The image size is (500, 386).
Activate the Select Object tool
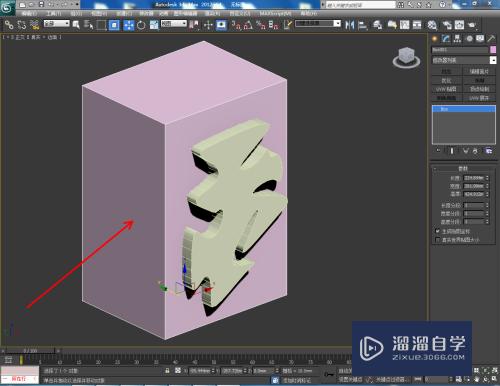[x=76, y=25]
